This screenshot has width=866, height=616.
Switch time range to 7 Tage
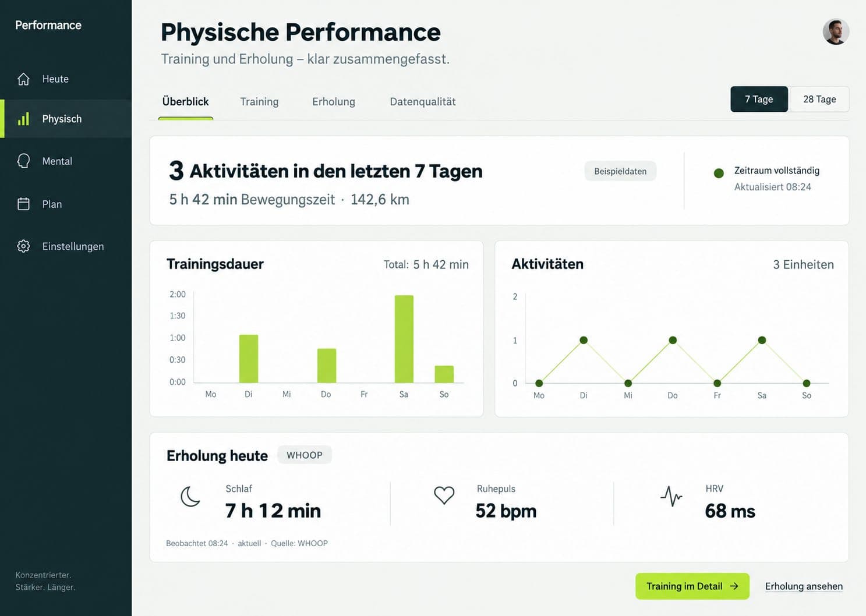[x=759, y=99]
